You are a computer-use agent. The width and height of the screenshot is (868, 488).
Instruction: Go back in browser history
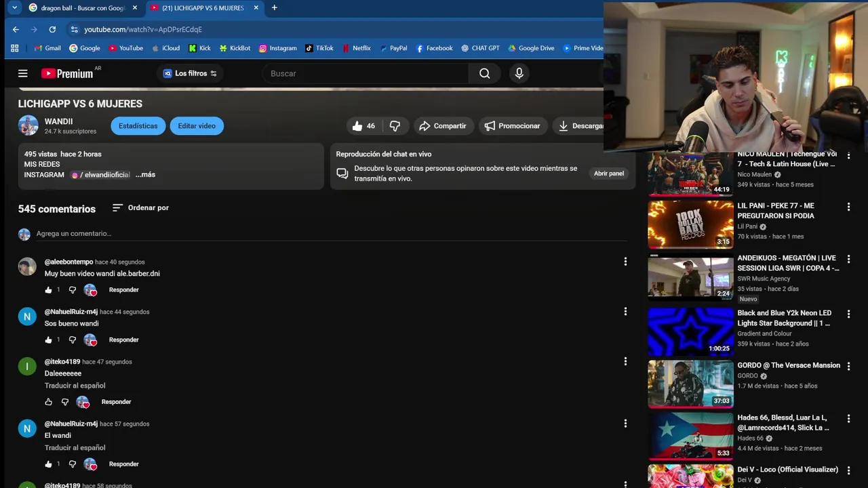pyautogui.click(x=16, y=30)
